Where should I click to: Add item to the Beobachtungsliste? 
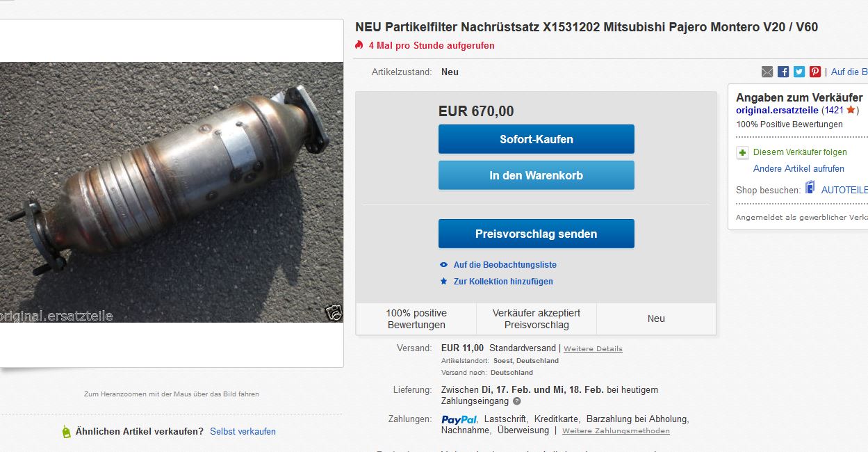[505, 265]
